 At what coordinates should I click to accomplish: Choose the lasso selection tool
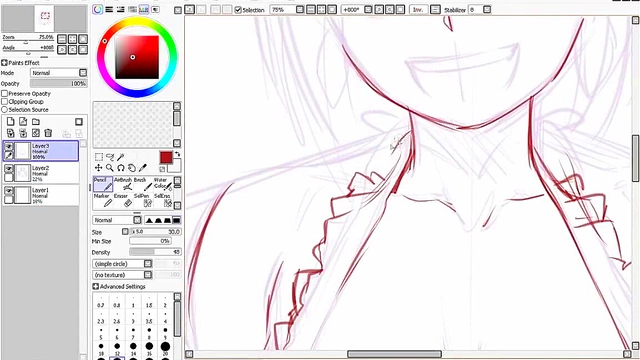110,157
